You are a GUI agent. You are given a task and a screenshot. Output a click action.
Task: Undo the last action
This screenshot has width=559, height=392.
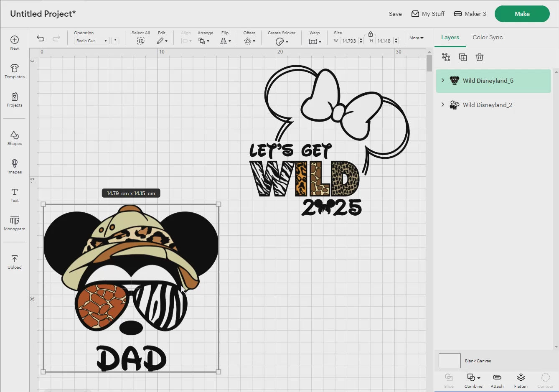point(41,38)
